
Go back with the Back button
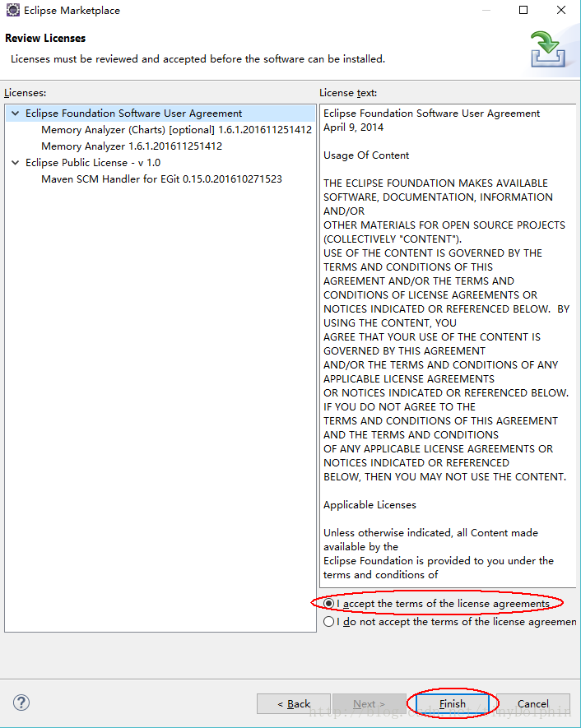coord(294,703)
